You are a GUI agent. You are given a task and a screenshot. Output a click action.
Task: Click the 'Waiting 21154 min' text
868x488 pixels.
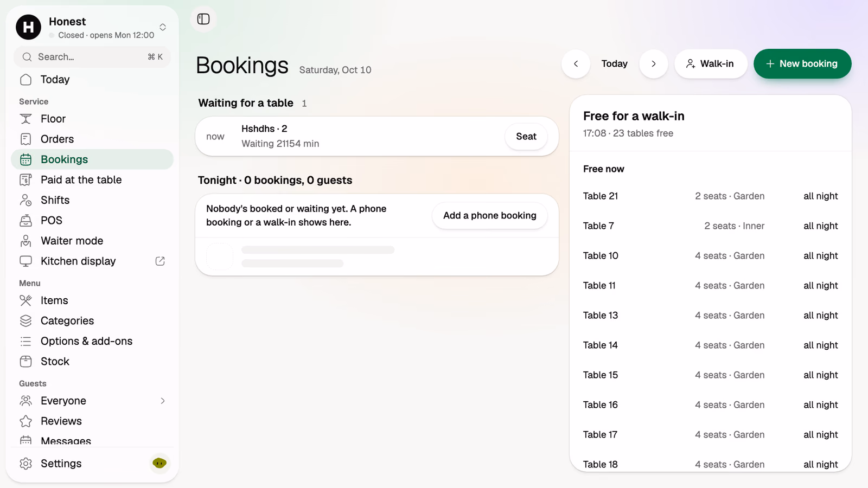280,144
